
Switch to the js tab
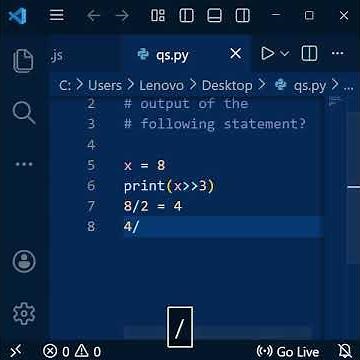coord(57,55)
